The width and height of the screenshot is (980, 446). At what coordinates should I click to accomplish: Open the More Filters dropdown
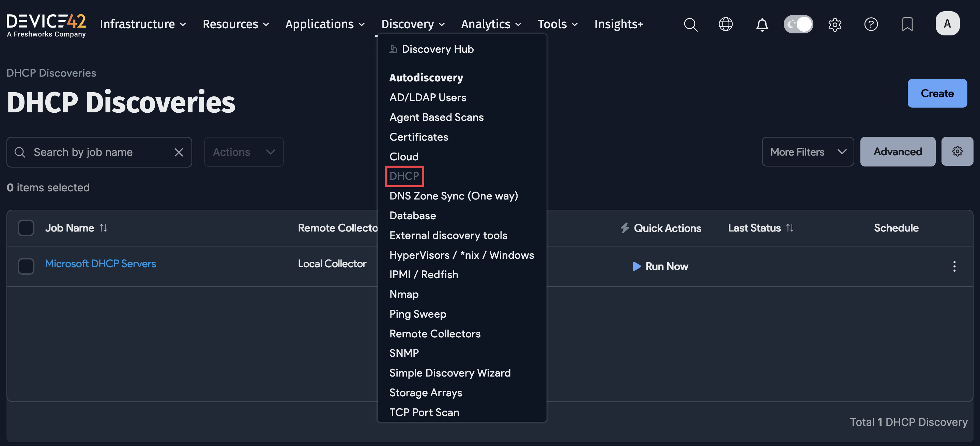(x=808, y=152)
